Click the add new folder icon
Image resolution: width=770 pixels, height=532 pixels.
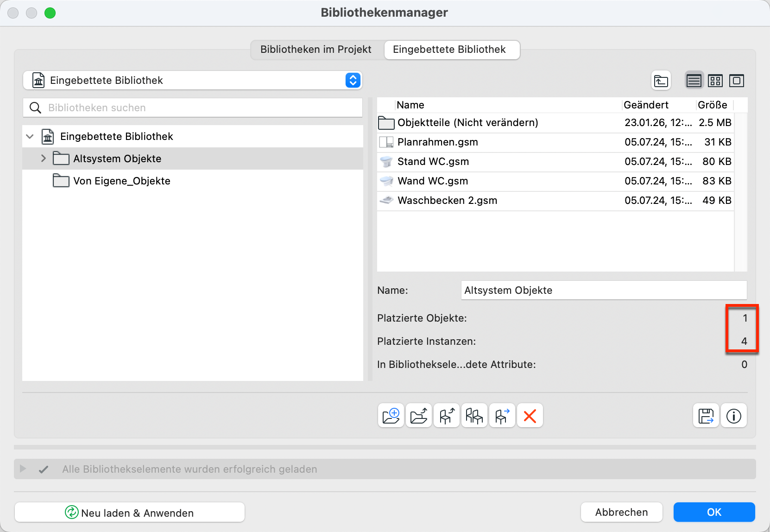point(391,416)
